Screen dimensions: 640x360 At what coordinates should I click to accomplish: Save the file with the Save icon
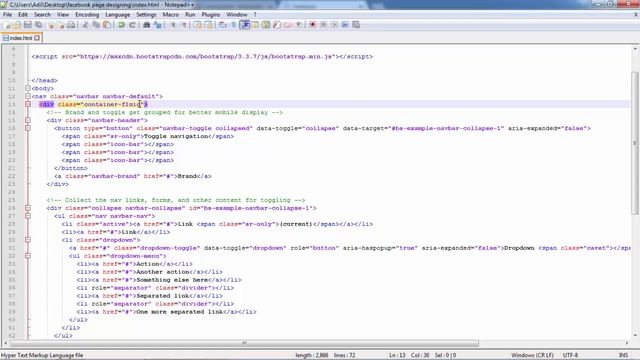[x=27, y=25]
